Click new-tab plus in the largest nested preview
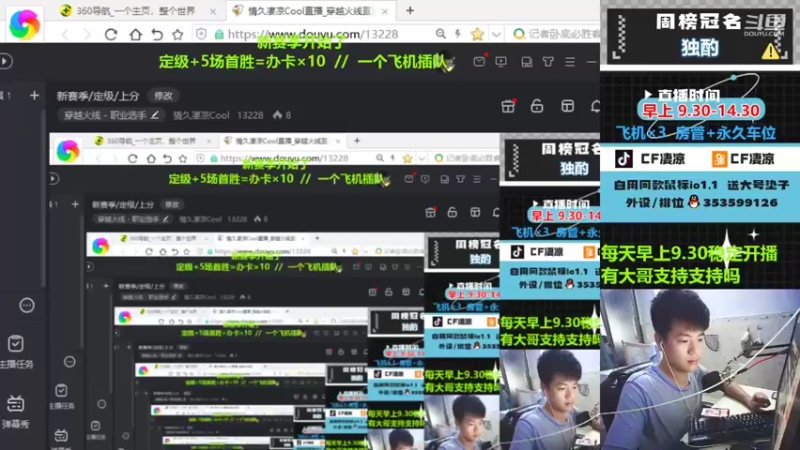This screenshot has height=450, width=800. (357, 140)
